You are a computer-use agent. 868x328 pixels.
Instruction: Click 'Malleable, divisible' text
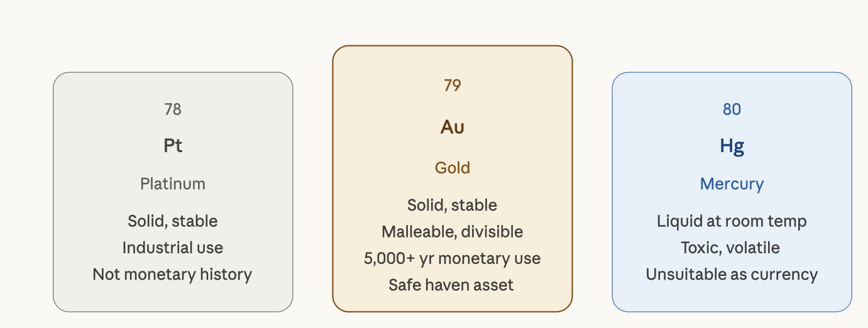[453, 232]
